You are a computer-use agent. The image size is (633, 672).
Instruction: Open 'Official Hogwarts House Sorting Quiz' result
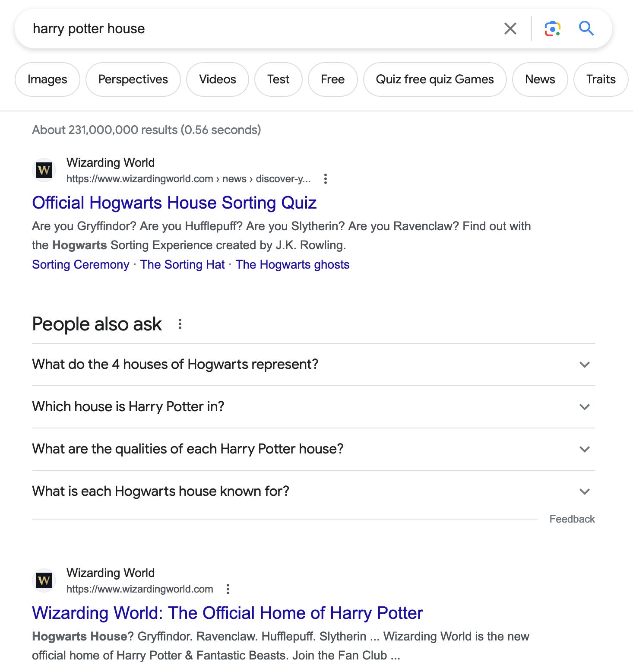[x=174, y=203]
